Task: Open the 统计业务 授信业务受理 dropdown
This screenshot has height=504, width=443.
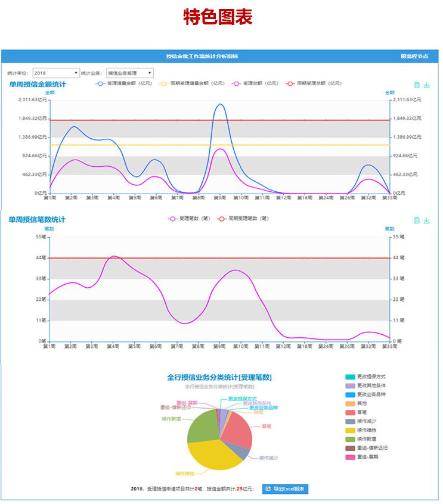Action: click(129, 73)
